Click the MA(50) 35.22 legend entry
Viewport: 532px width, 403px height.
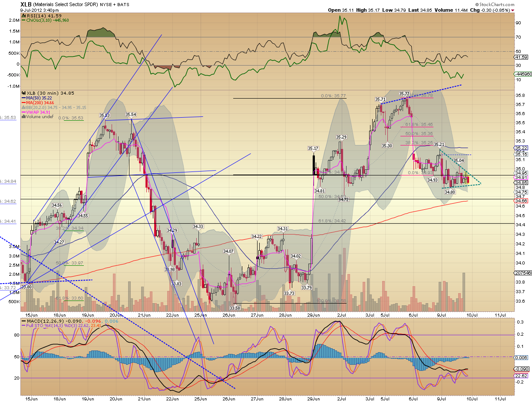coord(36,98)
